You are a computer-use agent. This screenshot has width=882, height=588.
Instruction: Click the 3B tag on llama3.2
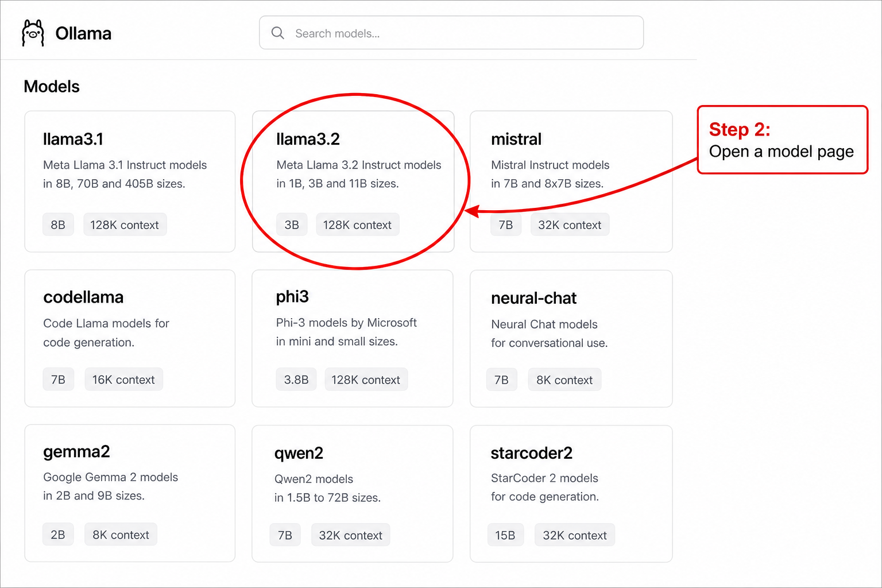click(292, 225)
